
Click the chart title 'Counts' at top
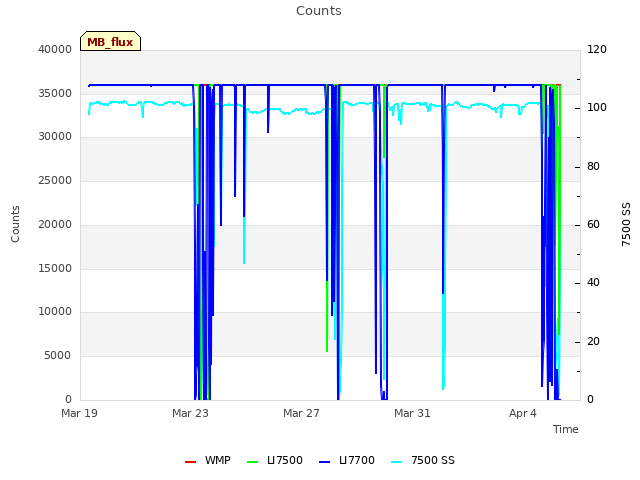(x=319, y=11)
